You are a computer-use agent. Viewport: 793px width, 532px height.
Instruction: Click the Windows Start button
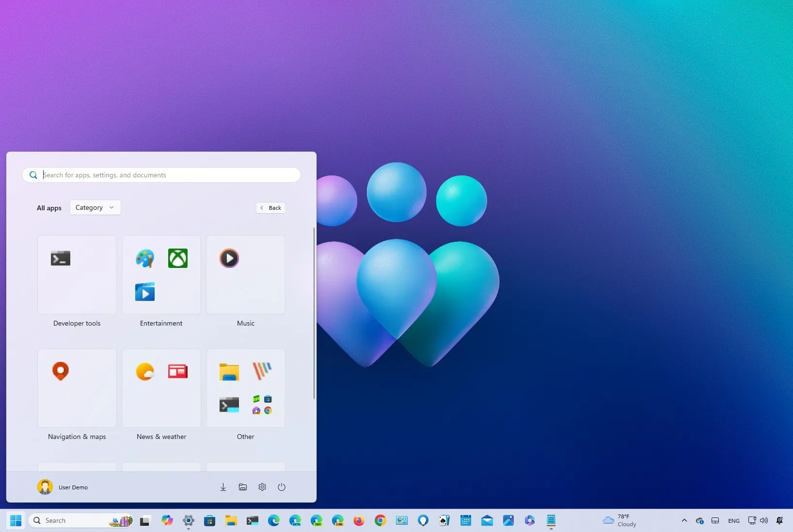[16, 520]
